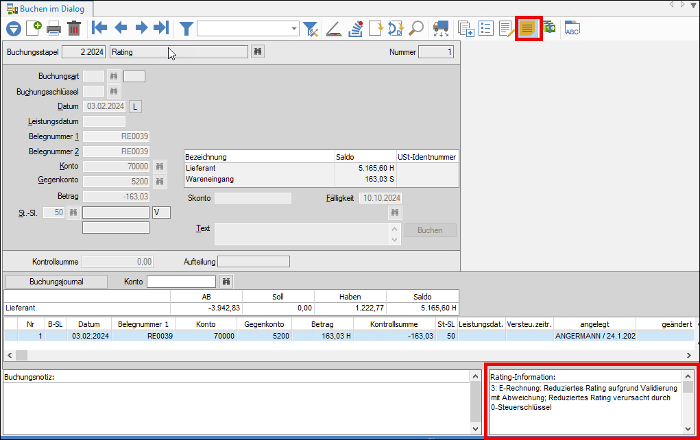Click the Wareneingang row in Bezeichnung table
700x440 pixels.
point(321,179)
